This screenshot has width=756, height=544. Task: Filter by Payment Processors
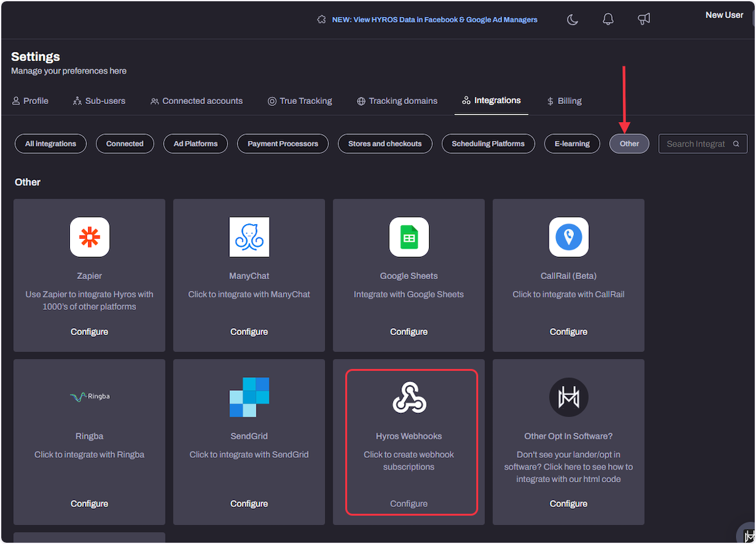(x=283, y=144)
